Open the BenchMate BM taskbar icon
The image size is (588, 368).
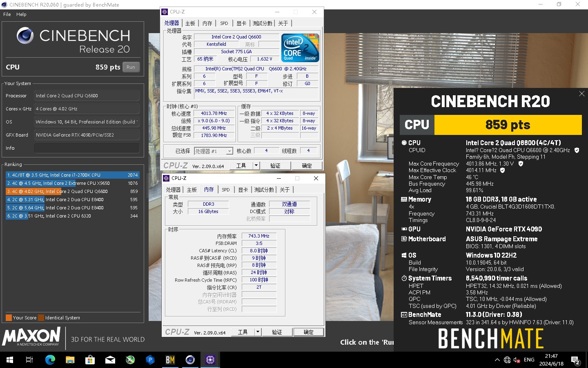tap(170, 360)
